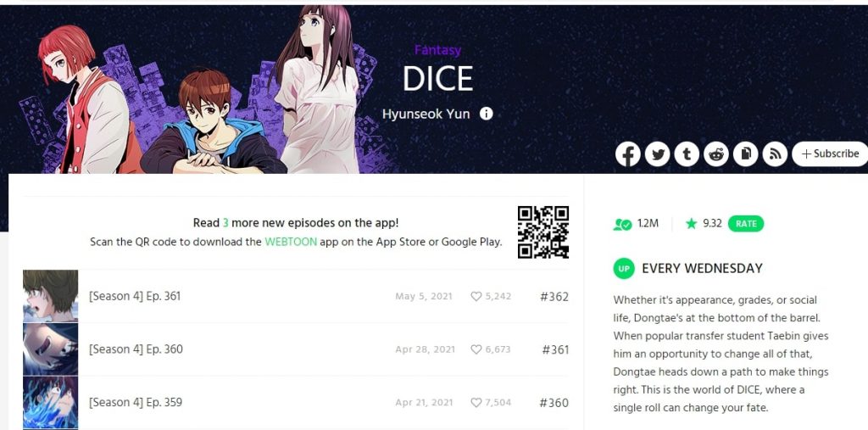Share the series on Tumblr
This screenshot has width=868, height=430.
687,154
